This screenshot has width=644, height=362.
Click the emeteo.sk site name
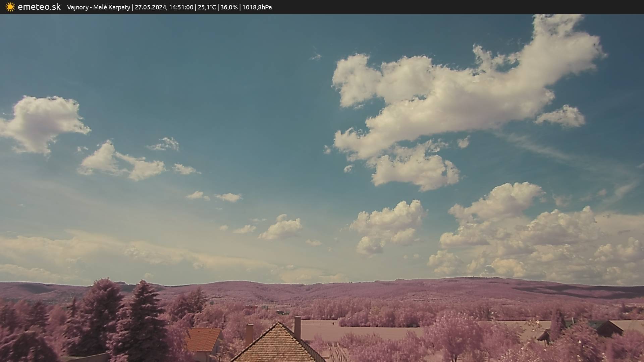[x=39, y=7]
